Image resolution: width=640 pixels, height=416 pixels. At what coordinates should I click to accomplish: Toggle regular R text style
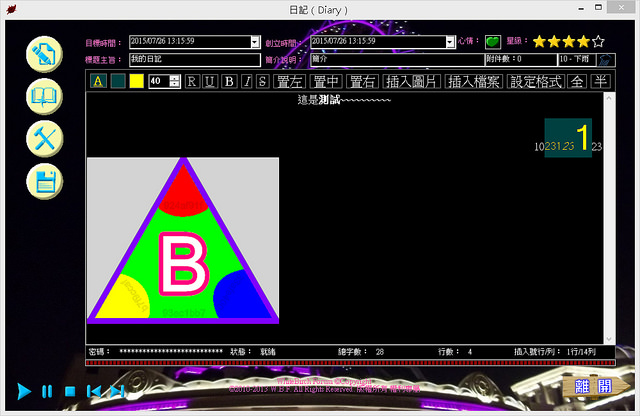click(x=192, y=81)
